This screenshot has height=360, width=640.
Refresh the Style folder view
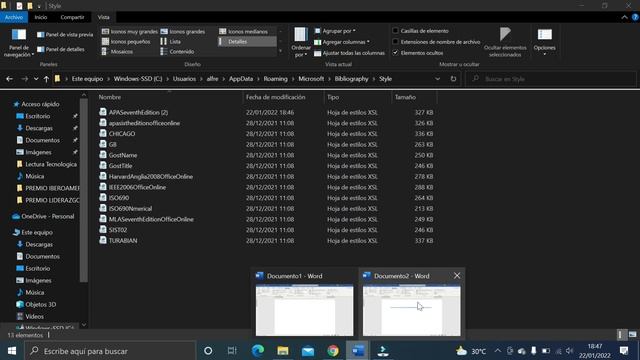[453, 79]
